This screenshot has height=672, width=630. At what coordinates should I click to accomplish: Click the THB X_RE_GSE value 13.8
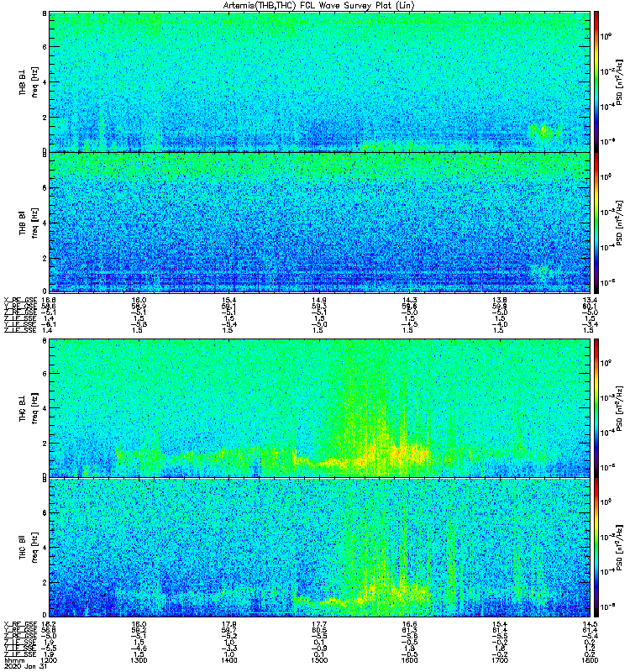pyautogui.click(x=500, y=300)
